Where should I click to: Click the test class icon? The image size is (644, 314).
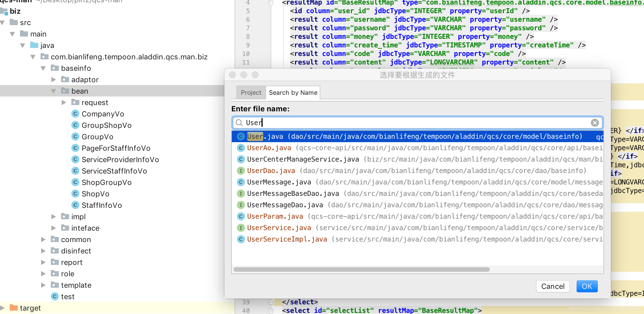pyautogui.click(x=55, y=296)
